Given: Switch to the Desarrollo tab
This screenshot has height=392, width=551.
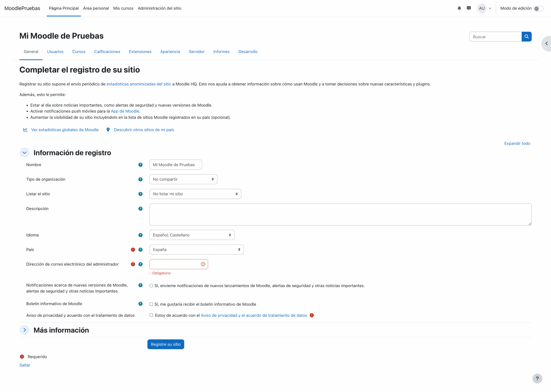Looking at the screenshot, I should point(248,52).
